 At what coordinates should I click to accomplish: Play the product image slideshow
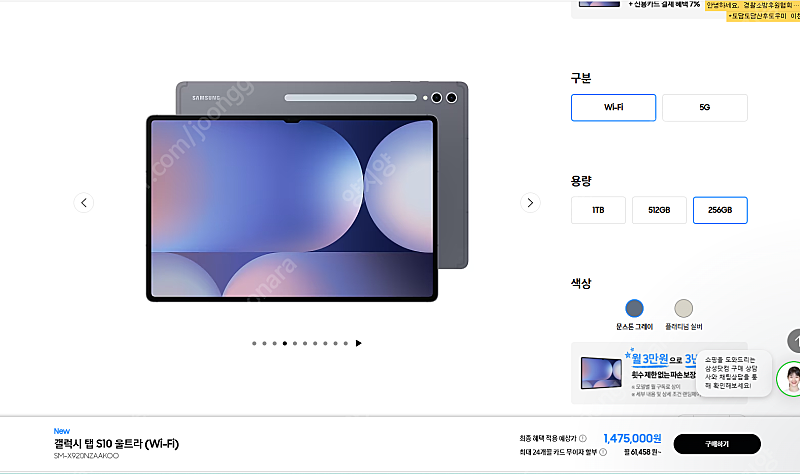coord(359,343)
